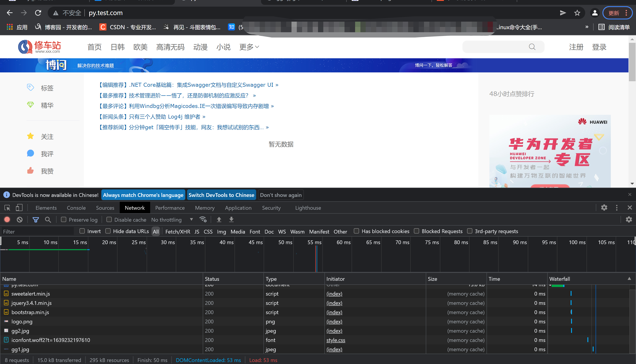Viewport: 636px width, 364px height.
Task: Open the 登录 login link
Action: (599, 47)
